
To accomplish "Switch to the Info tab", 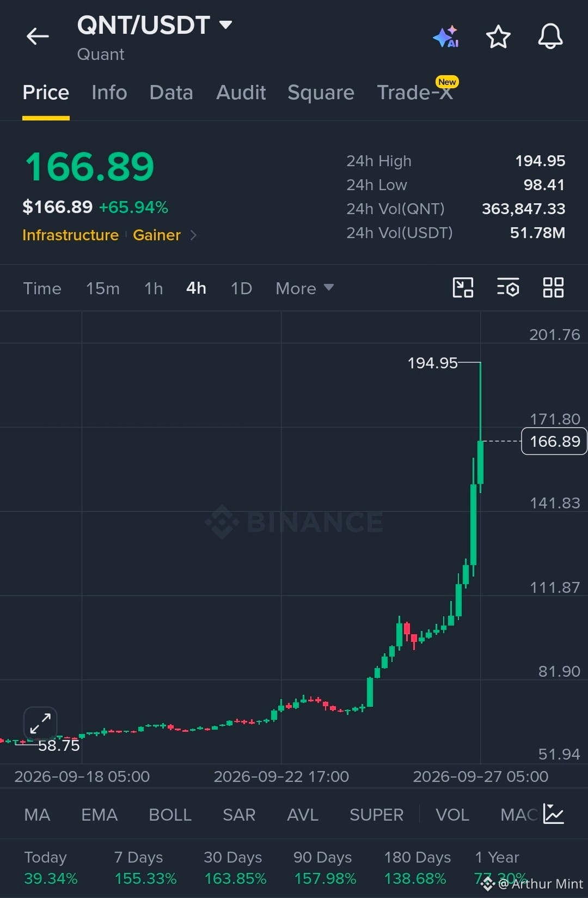I will click(x=109, y=93).
